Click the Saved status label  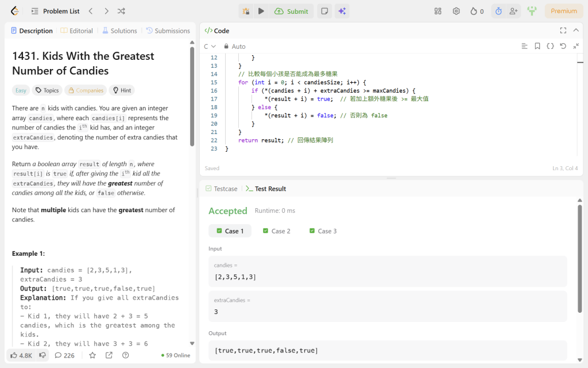click(212, 168)
